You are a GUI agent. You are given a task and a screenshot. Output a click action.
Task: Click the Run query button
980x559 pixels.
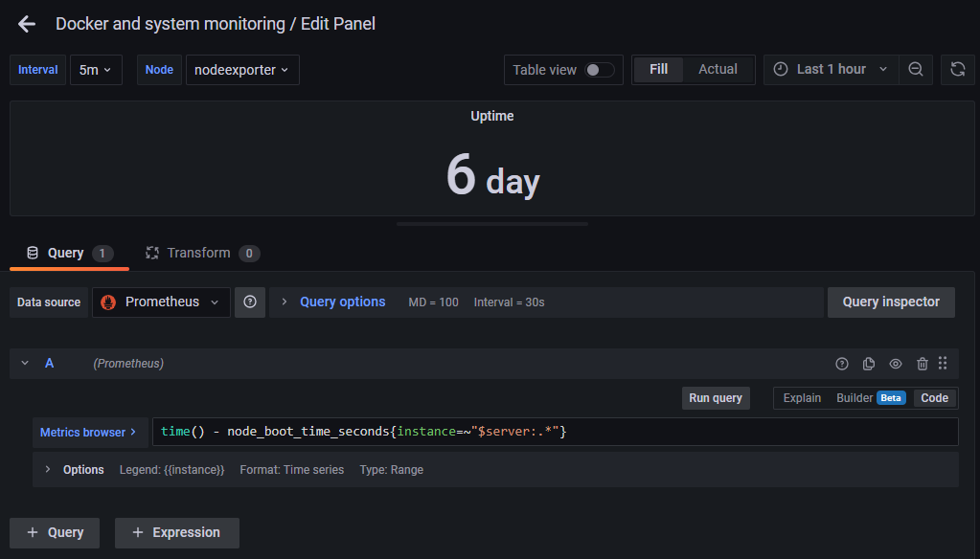pyautogui.click(x=716, y=397)
